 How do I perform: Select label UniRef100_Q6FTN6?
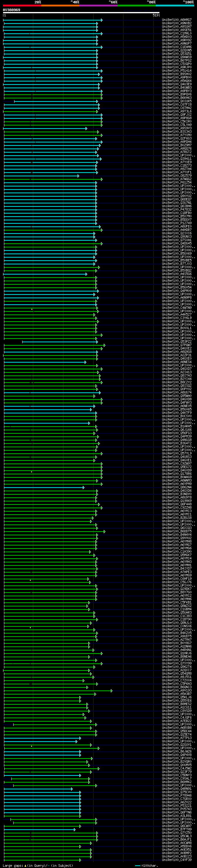click(x=176, y=812)
